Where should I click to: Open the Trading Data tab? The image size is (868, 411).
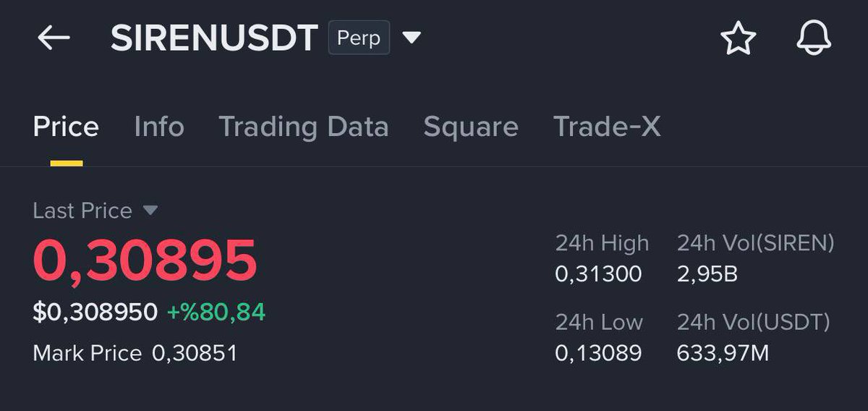(x=304, y=127)
